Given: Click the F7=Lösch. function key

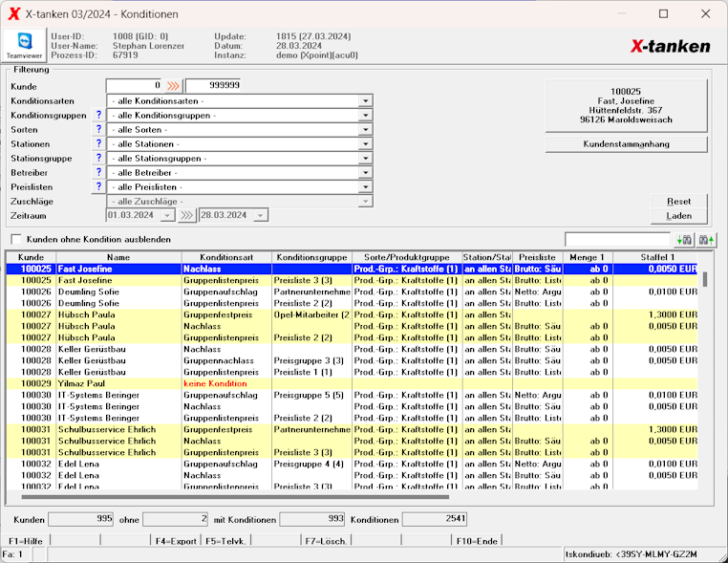Looking at the screenshot, I should [x=326, y=541].
